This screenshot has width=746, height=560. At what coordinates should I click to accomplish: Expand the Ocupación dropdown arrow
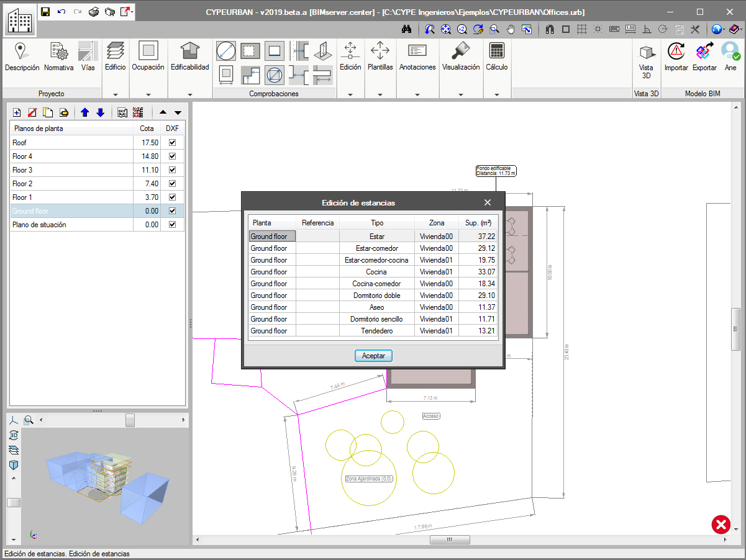148,95
